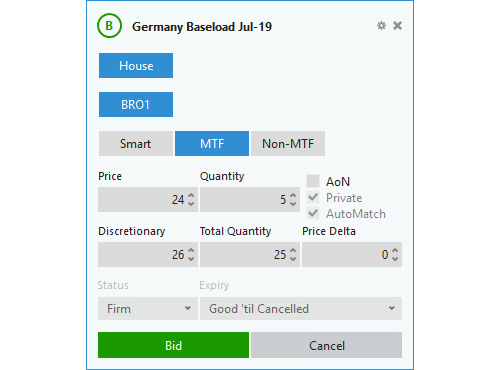
Task: Select the House account button
Action: pos(136,66)
